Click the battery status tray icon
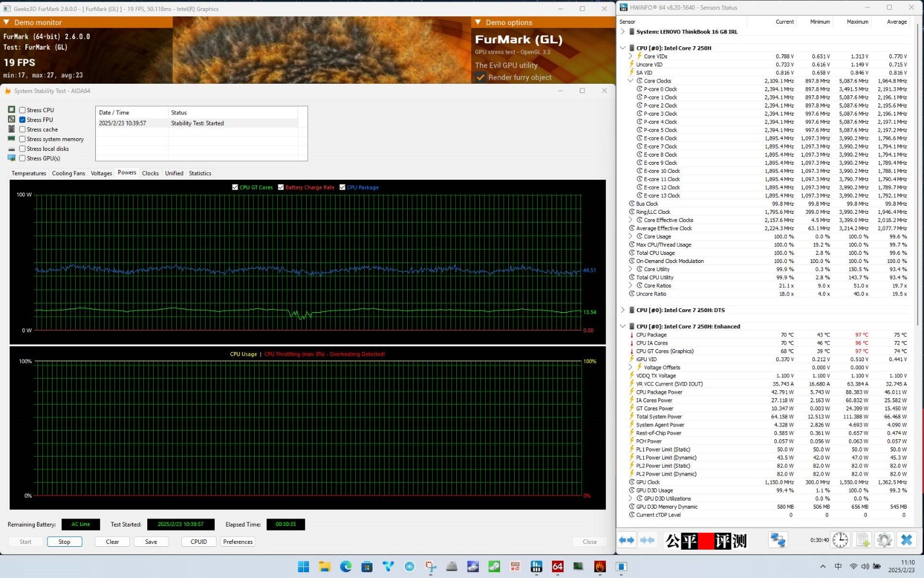This screenshot has height=578, width=924. point(877,566)
